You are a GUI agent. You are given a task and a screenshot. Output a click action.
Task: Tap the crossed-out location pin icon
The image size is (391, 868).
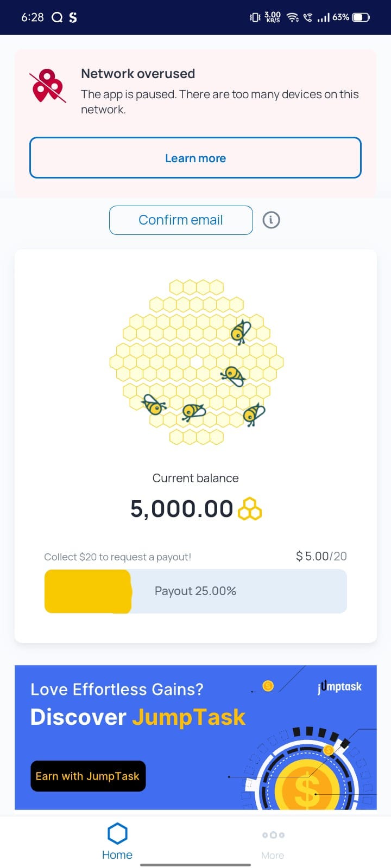point(48,86)
